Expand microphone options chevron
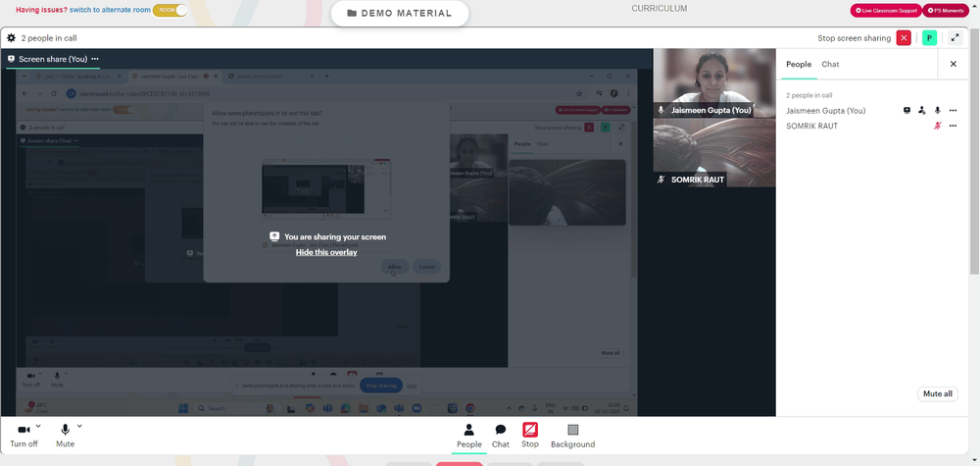This screenshot has height=466, width=980. 79,426
